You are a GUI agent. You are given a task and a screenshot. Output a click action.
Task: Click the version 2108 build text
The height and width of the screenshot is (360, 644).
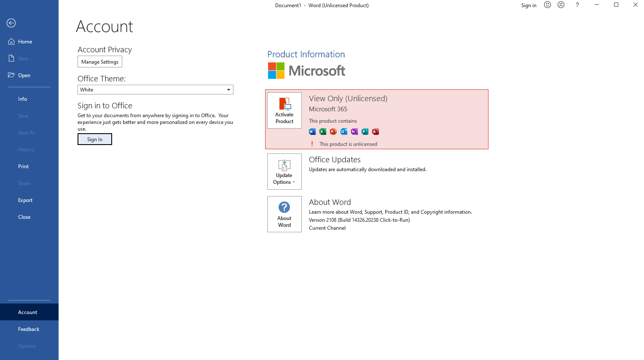[360, 220]
